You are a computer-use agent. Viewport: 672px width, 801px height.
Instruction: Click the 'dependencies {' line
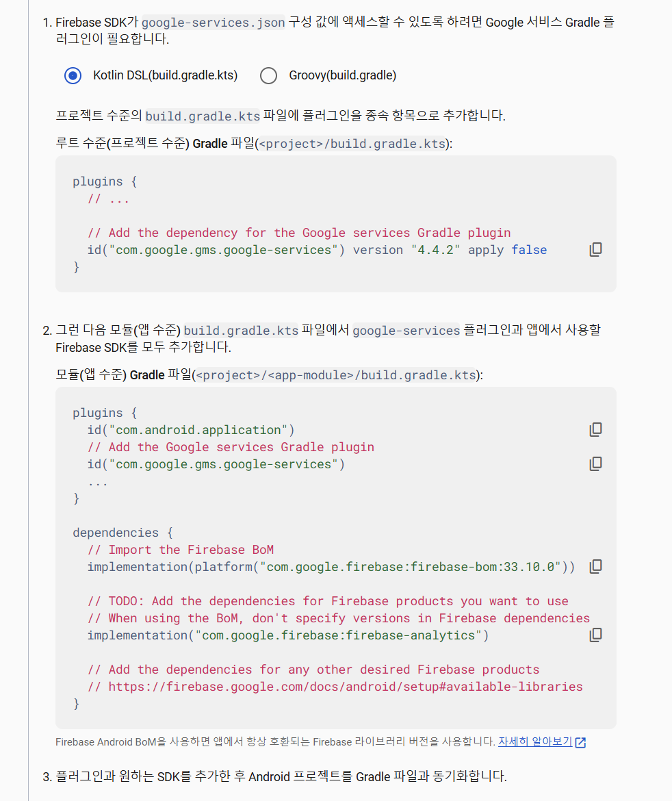point(122,533)
